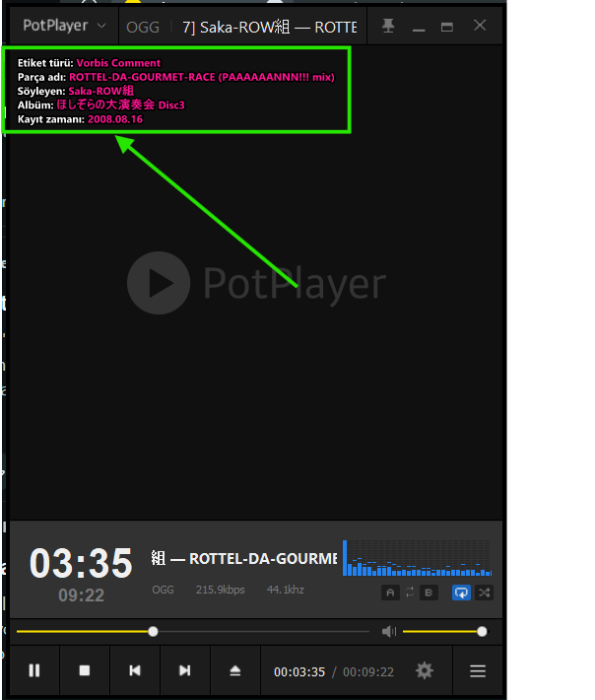595x700 pixels.
Task: Click the OGG label in info panel
Action: click(x=163, y=590)
